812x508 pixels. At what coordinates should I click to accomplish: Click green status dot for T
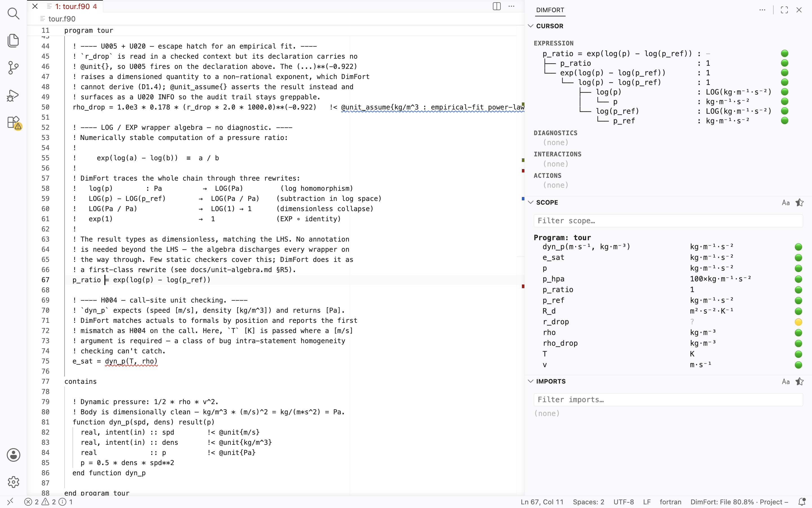[798, 354]
